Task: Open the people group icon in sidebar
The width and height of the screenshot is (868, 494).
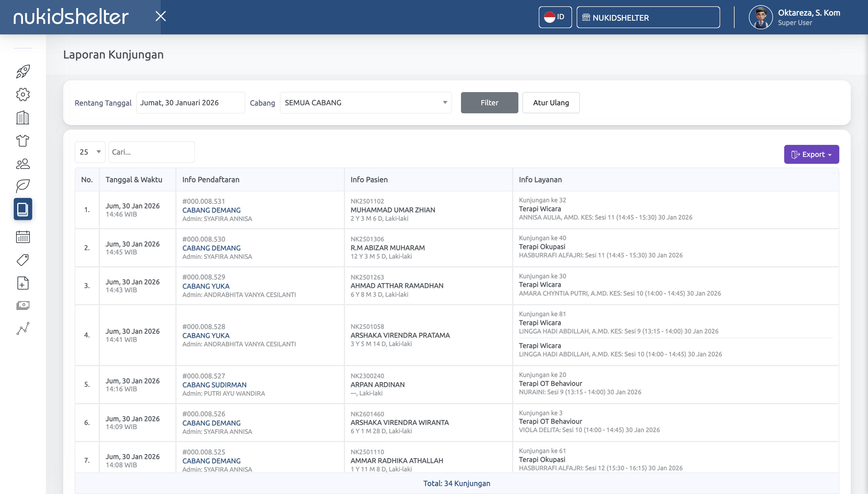Action: coord(23,164)
